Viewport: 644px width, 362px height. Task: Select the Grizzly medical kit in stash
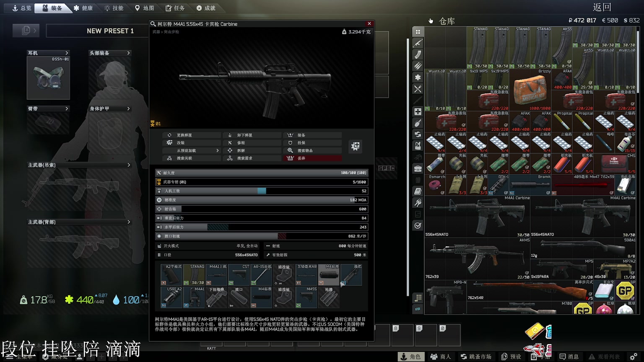point(530,90)
